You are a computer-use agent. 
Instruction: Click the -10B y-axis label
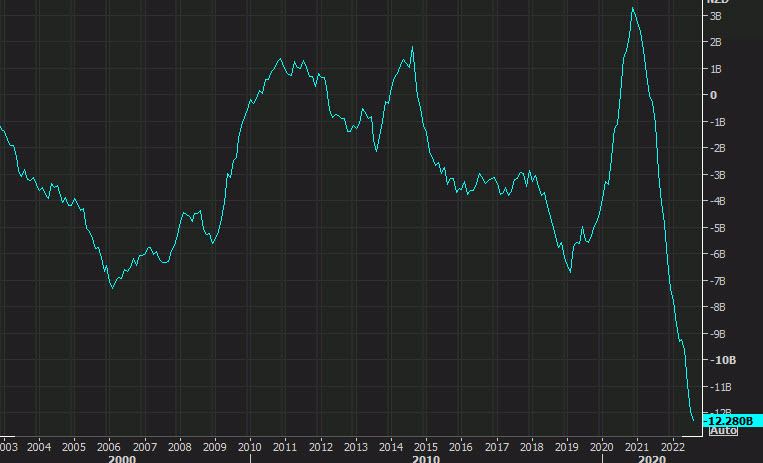pyautogui.click(x=722, y=360)
